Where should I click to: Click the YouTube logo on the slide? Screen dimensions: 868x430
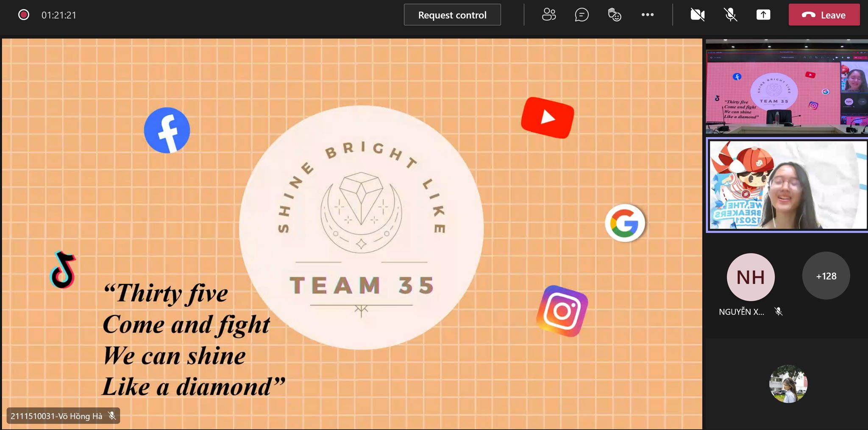548,117
